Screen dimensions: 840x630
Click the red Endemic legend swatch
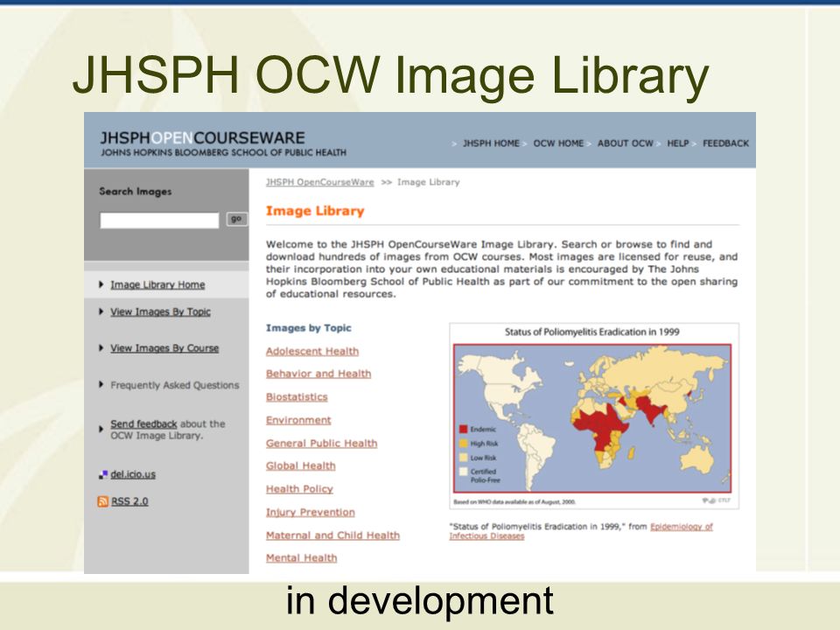click(464, 429)
